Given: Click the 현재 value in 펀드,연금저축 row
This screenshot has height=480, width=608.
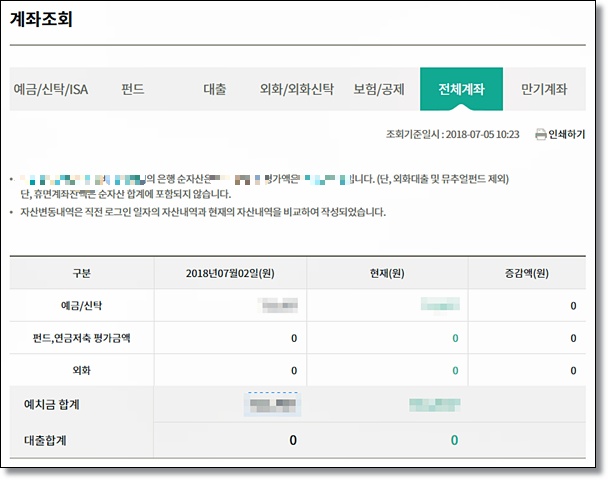Looking at the screenshot, I should coord(455,338).
